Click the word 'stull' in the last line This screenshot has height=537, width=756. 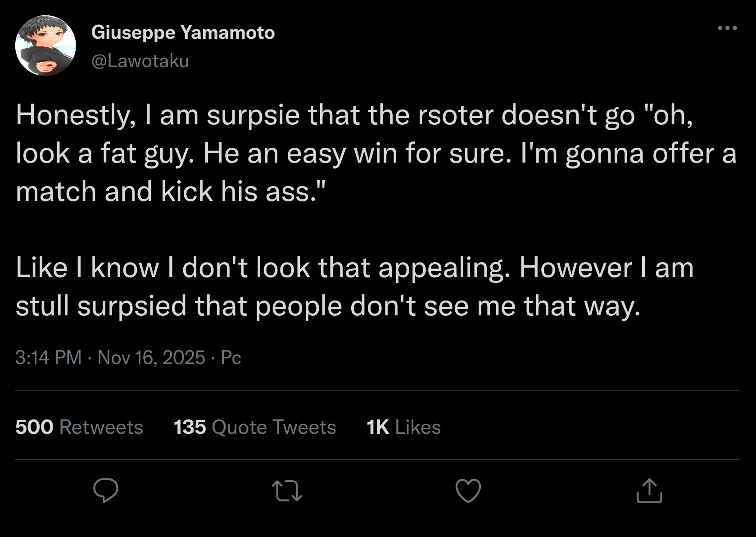42,306
